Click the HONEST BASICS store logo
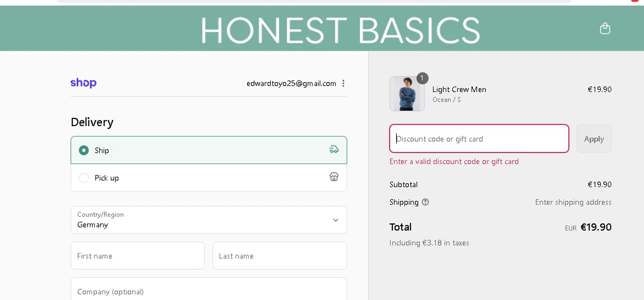 click(x=340, y=30)
